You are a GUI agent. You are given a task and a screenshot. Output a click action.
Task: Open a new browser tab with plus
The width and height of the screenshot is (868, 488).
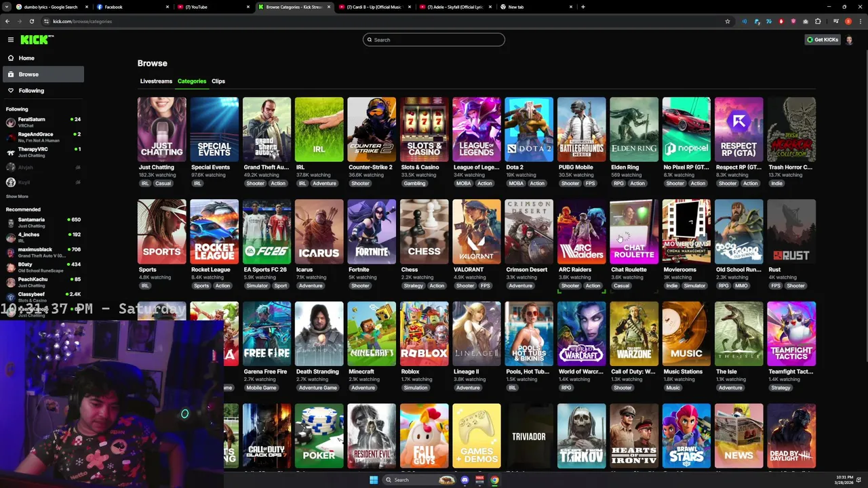point(583,7)
